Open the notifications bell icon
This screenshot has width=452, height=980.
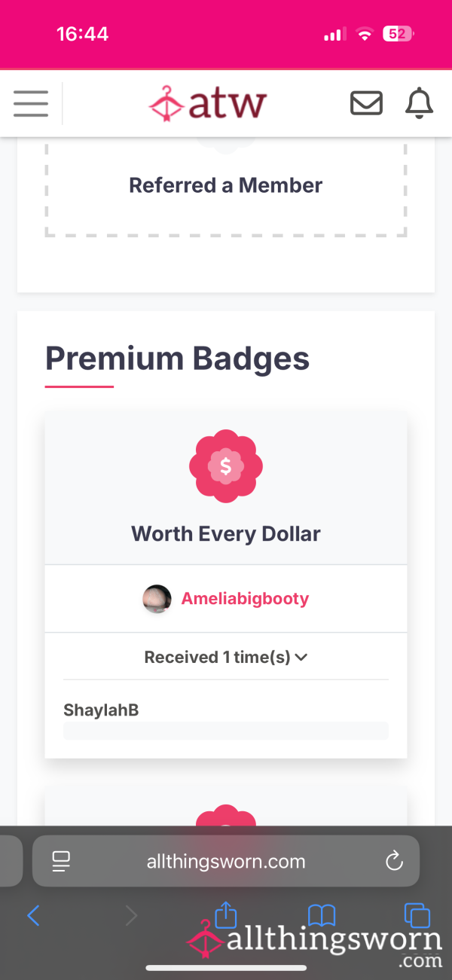[x=420, y=103]
